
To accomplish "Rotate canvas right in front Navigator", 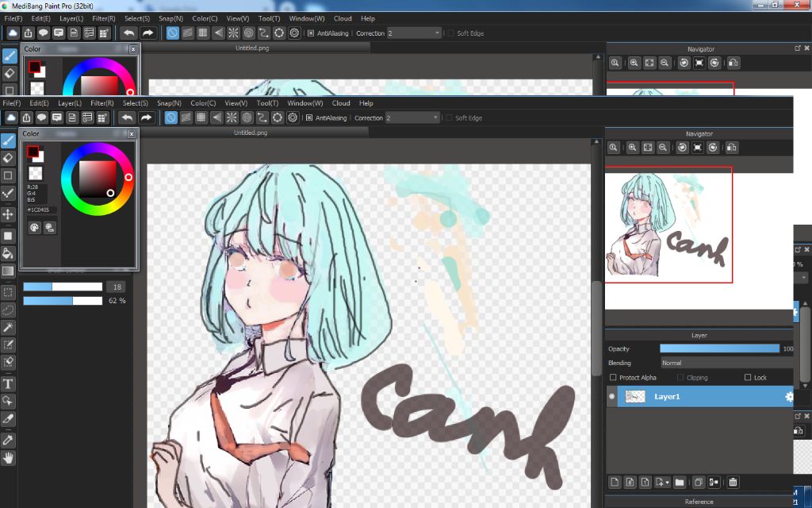I will click(x=713, y=148).
